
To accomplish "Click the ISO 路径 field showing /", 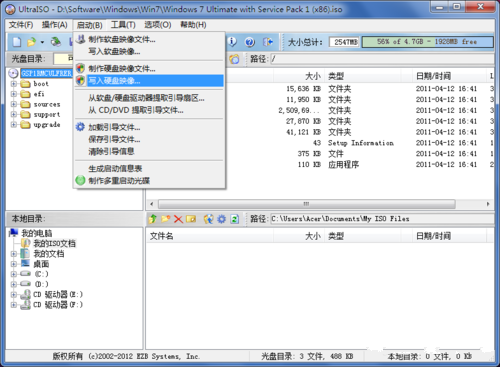I will click(x=382, y=59).
